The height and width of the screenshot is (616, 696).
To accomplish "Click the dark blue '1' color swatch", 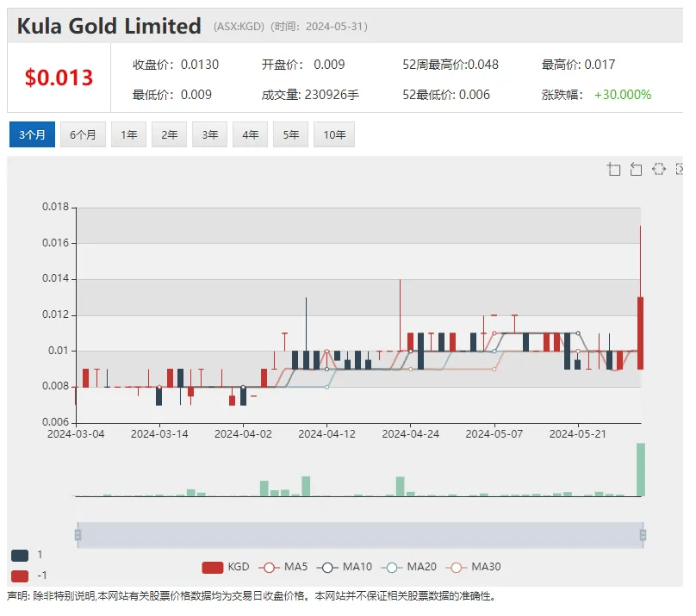I will (20, 555).
